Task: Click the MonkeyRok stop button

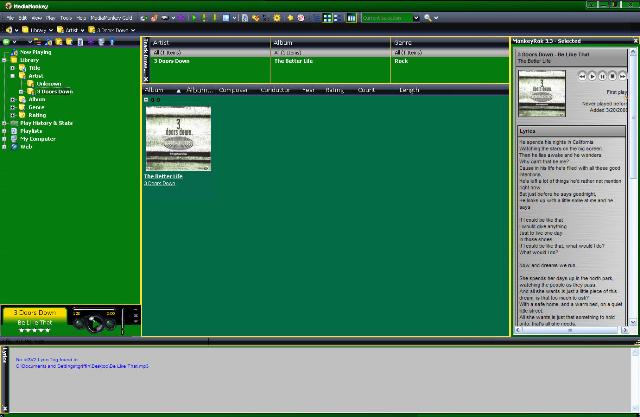Action: (x=612, y=76)
